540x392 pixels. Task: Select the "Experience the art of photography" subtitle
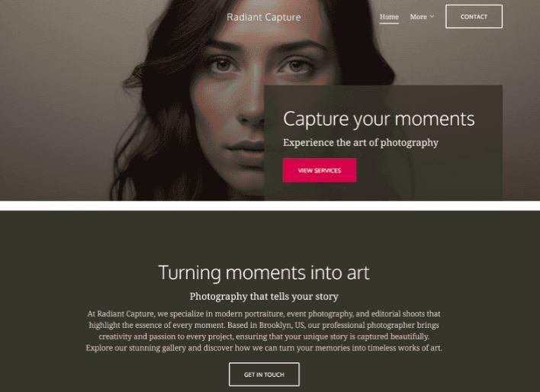coord(361,143)
